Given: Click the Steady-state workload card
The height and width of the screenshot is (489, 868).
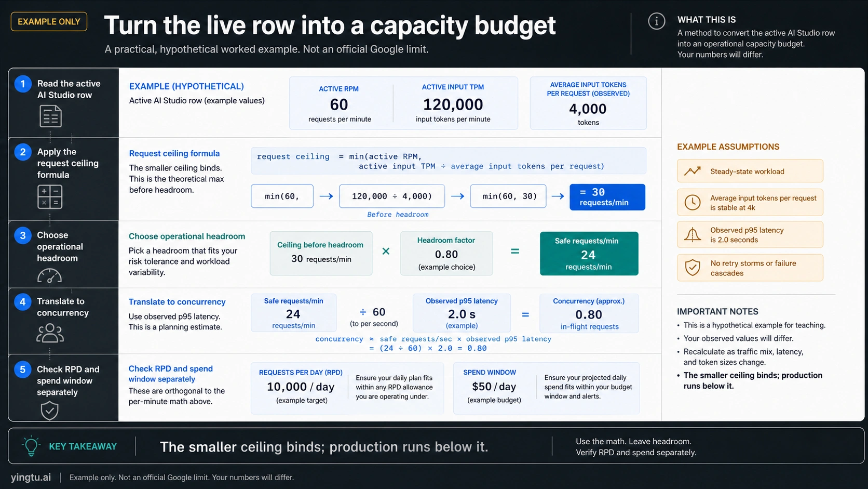Looking at the screenshot, I should tap(750, 171).
